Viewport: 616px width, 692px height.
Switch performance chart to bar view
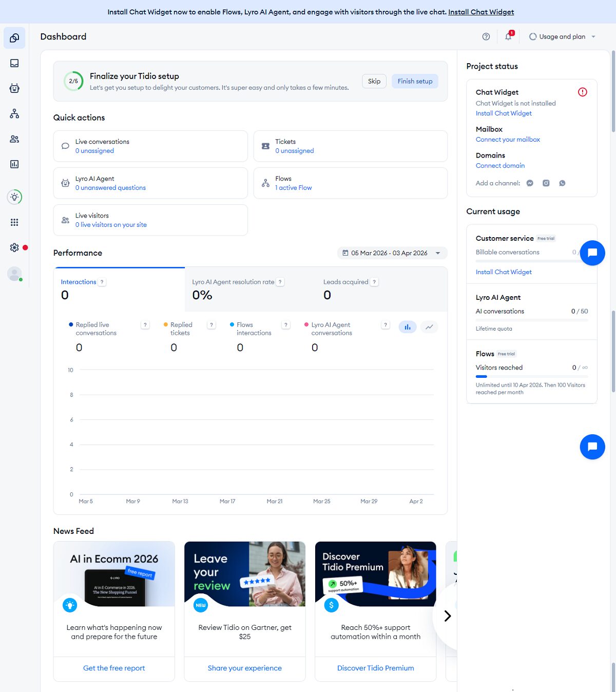pyautogui.click(x=408, y=326)
